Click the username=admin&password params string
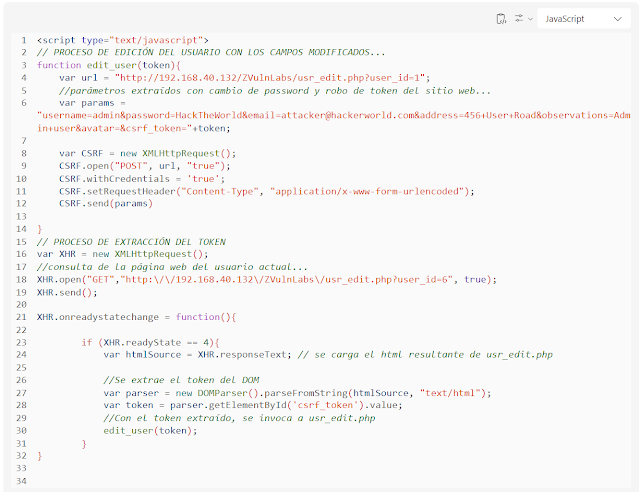This screenshot has height=492, width=640. (333, 122)
